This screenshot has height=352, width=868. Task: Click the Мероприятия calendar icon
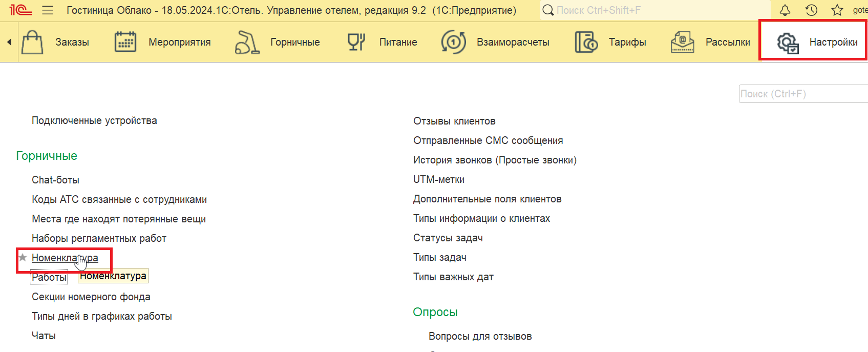tap(125, 42)
